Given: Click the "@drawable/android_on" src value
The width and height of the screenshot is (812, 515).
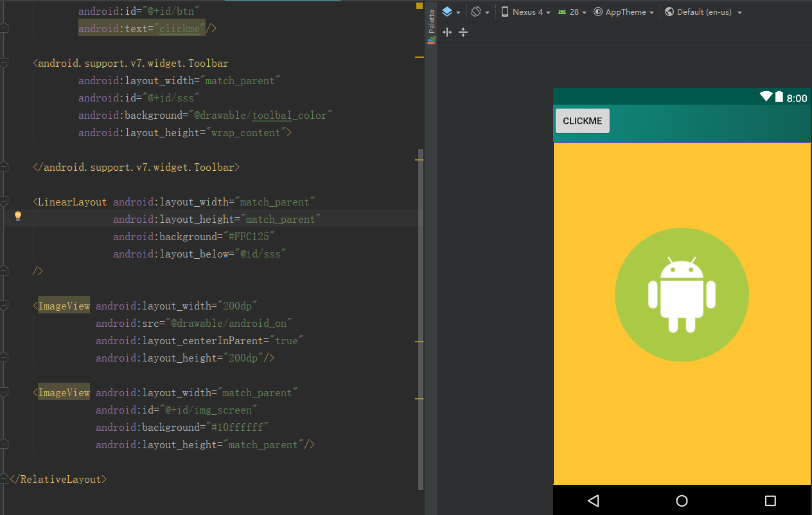Looking at the screenshot, I should coord(229,323).
